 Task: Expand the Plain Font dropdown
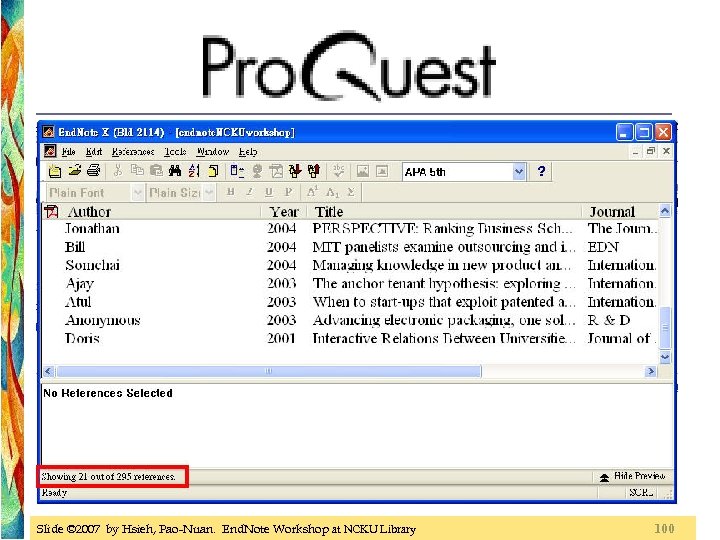137,192
